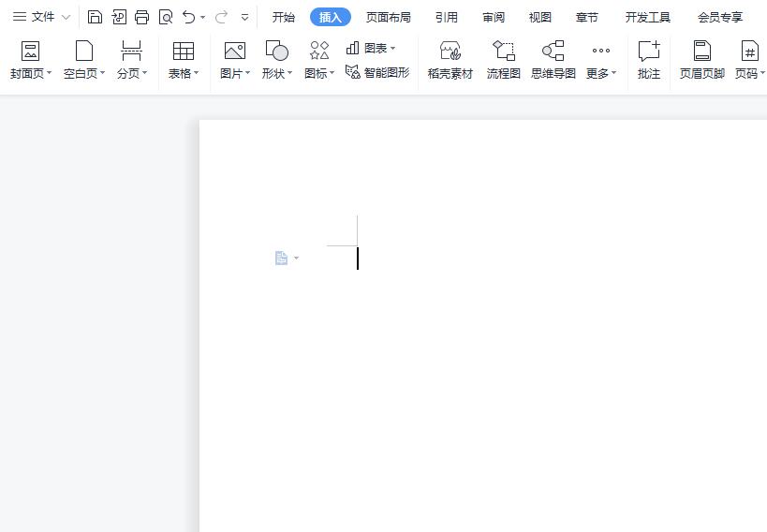Add a 批注 comment
The width and height of the screenshot is (767, 532).
coord(649,60)
